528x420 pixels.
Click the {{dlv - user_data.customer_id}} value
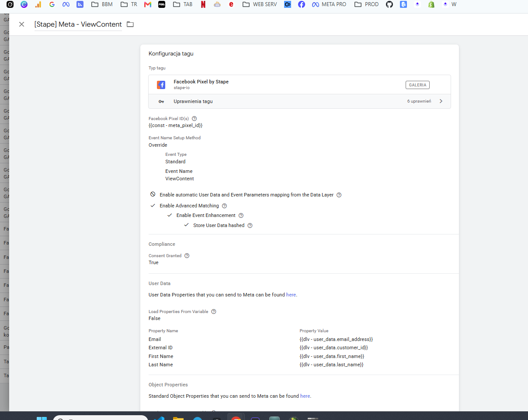[333, 348]
